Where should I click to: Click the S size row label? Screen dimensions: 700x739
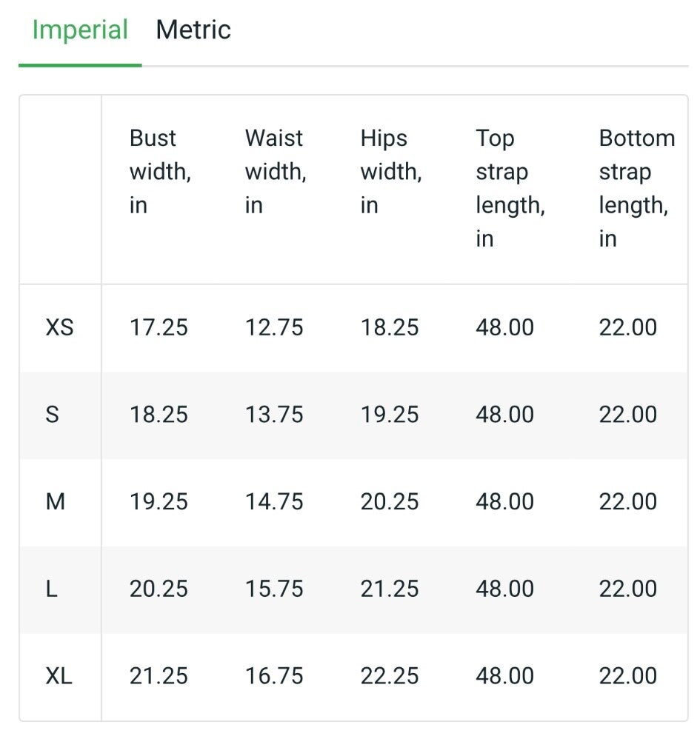(x=52, y=415)
